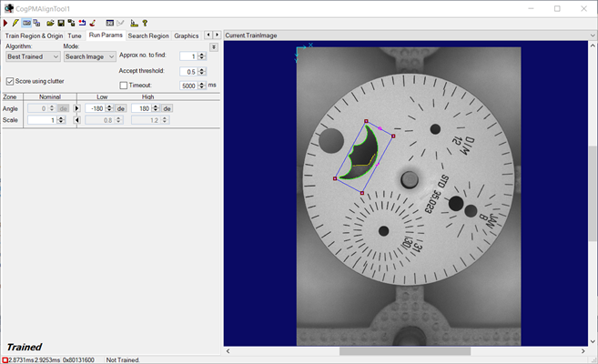Click the Accept threshold input field
Image resolution: width=598 pixels, height=364 pixels.
[x=188, y=71]
